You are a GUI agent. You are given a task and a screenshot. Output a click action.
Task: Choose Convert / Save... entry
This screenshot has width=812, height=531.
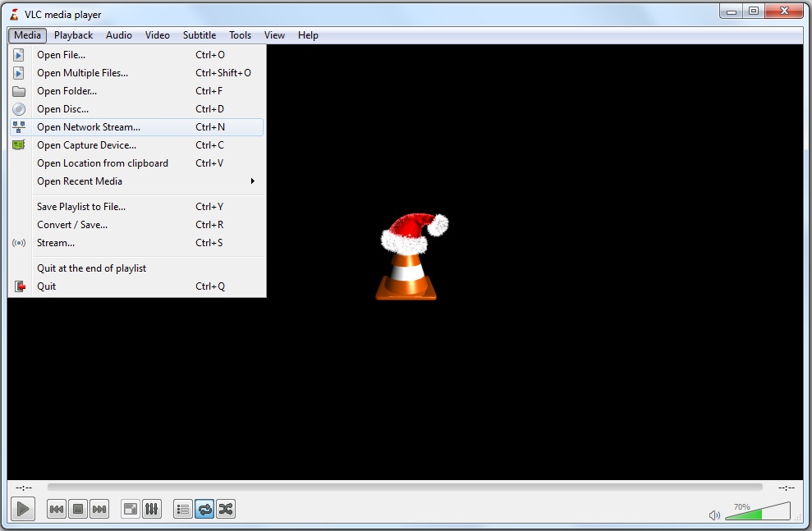click(x=137, y=225)
